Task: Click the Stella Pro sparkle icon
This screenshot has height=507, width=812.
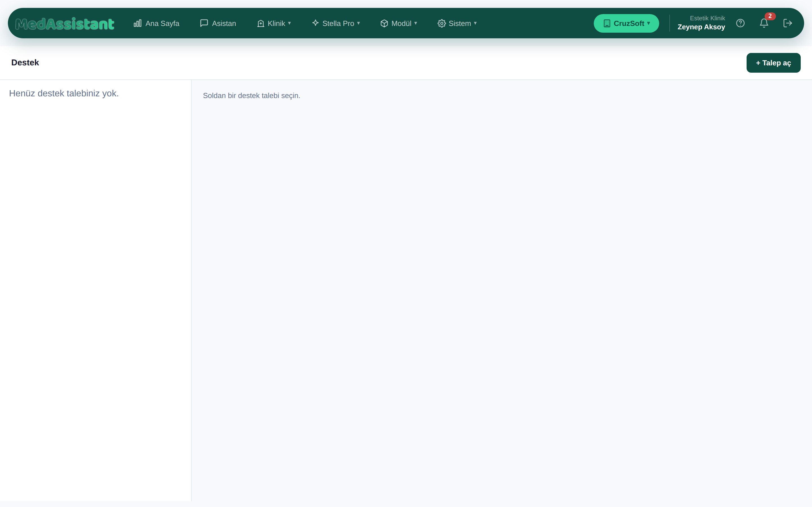Action: (x=315, y=23)
